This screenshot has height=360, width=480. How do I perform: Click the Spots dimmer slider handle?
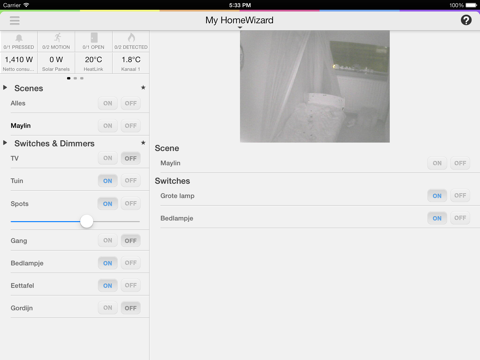87,221
